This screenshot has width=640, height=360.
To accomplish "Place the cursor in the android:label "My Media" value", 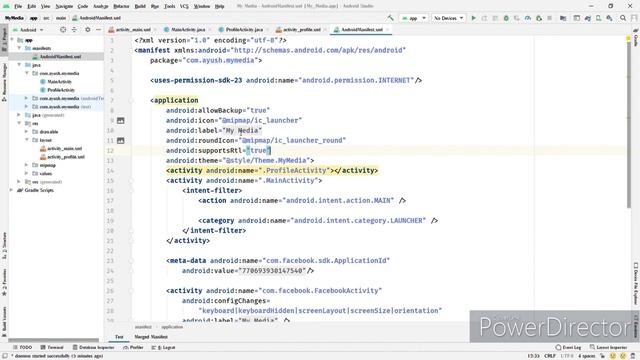I will tap(242, 131).
